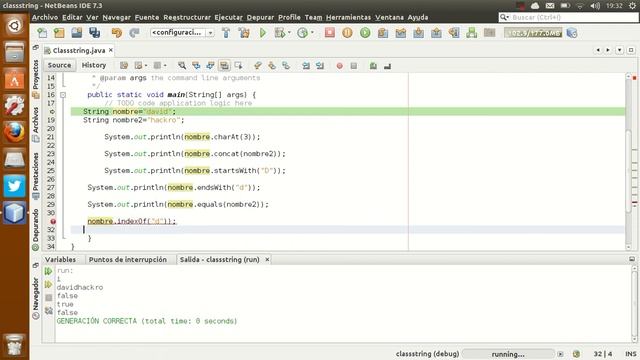Open the Ventana menu
The image size is (640, 360).
pyautogui.click(x=389, y=17)
